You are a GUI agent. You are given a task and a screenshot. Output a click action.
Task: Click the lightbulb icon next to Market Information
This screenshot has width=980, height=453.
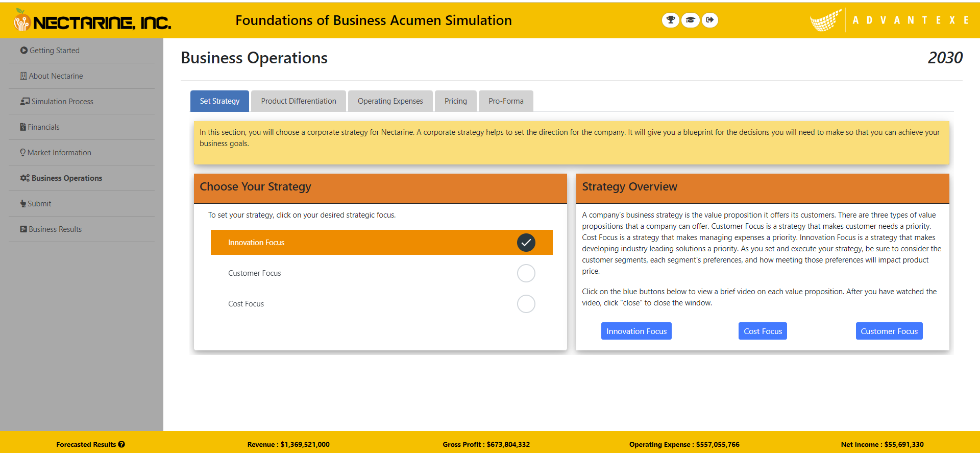22,152
